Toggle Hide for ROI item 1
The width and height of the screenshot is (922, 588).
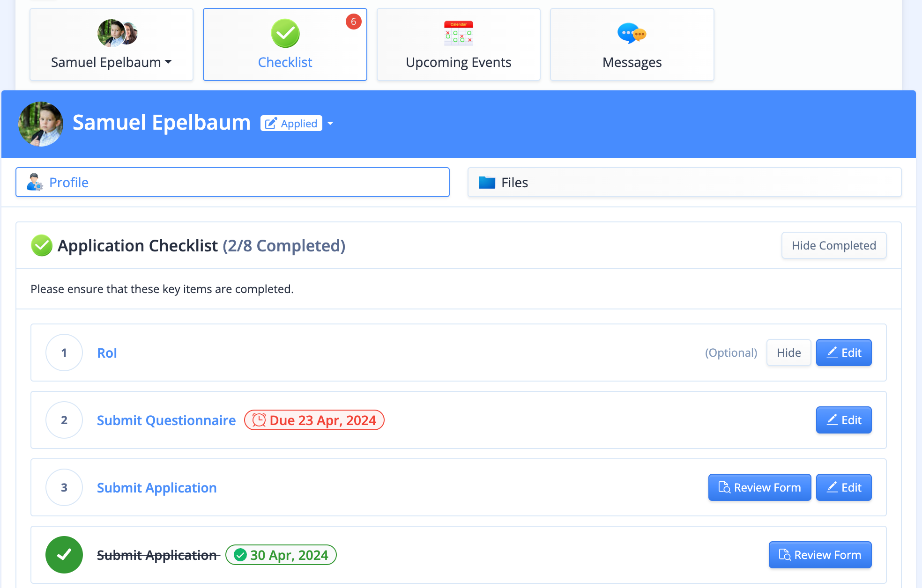click(x=789, y=353)
